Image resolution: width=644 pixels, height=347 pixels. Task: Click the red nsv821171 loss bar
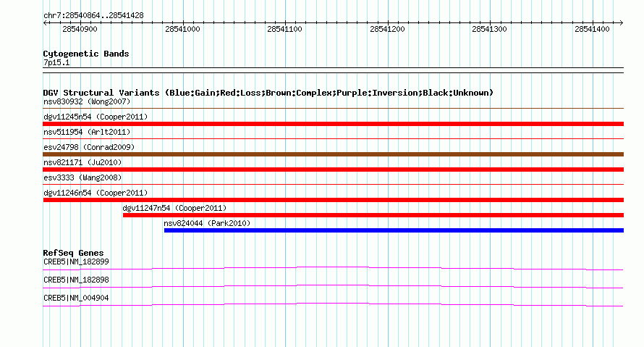tap(333, 170)
